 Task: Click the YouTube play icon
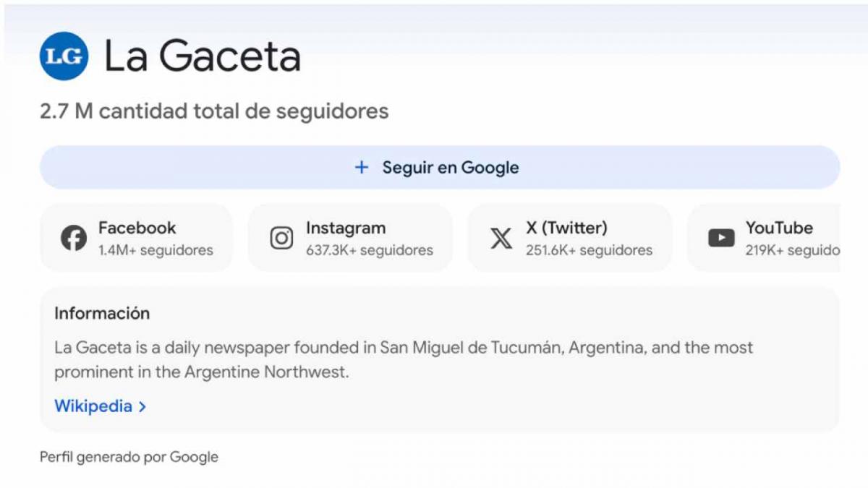point(720,238)
